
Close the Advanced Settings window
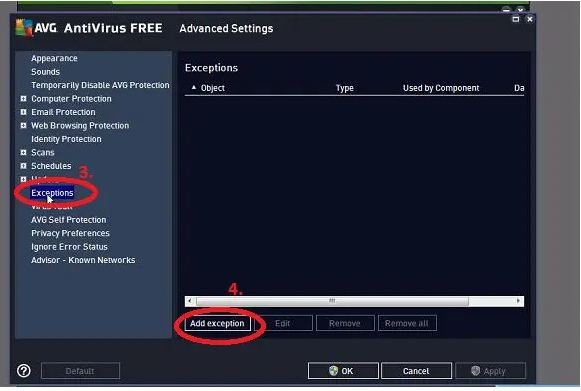click(530, 19)
